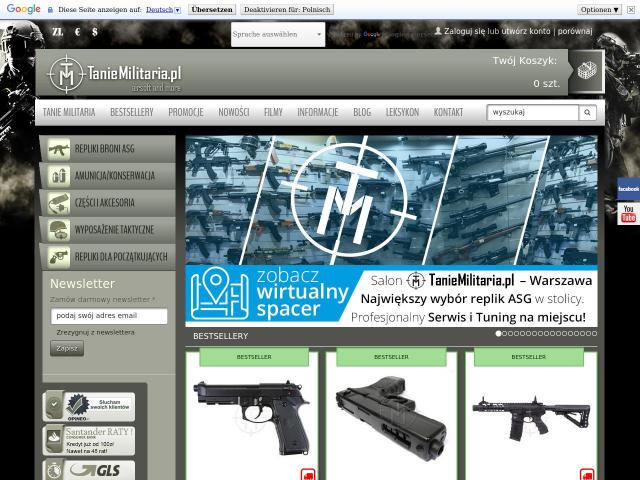Focus the wyszukaj search field

point(533,112)
